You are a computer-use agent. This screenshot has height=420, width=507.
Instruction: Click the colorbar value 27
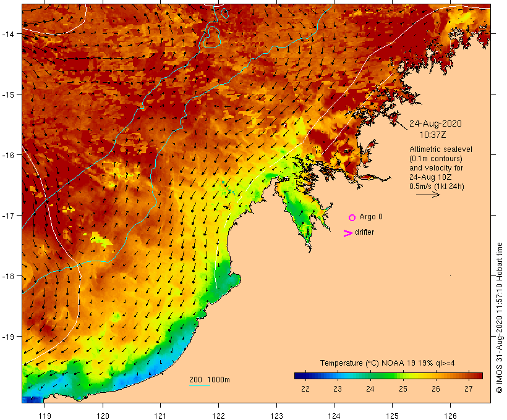click(468, 389)
